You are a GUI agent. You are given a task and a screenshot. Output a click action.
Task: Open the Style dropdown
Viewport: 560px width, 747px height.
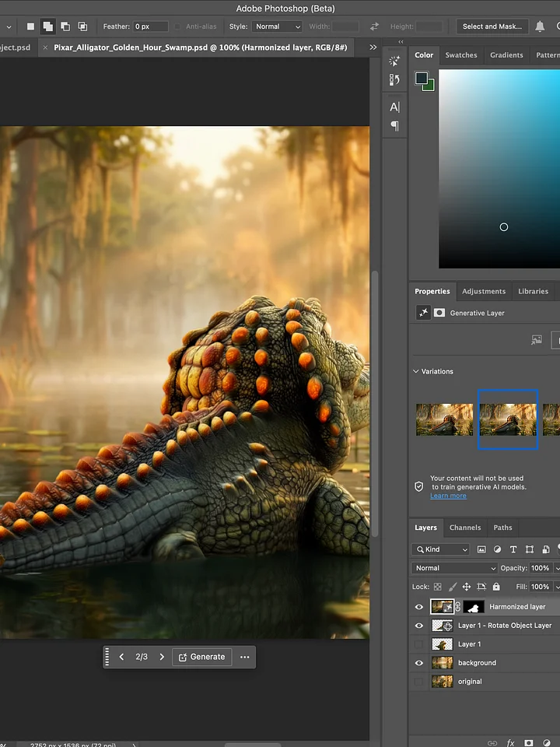point(277,26)
